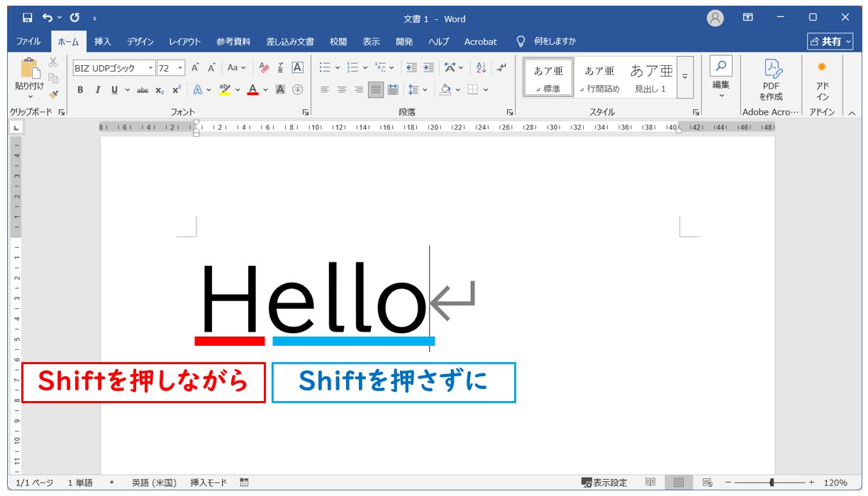Select the 見出し 1 style
Viewport: 868px width, 496px height.
tap(650, 77)
